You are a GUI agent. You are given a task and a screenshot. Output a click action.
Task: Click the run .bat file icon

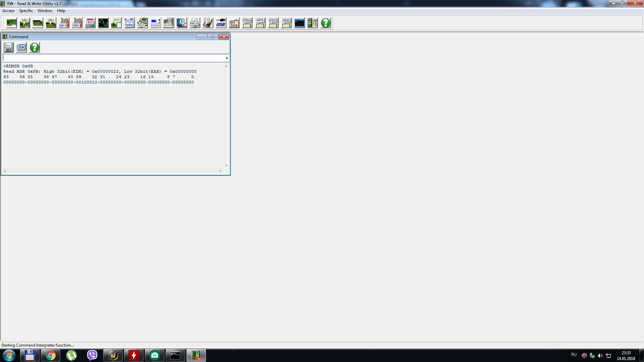[x=21, y=47]
